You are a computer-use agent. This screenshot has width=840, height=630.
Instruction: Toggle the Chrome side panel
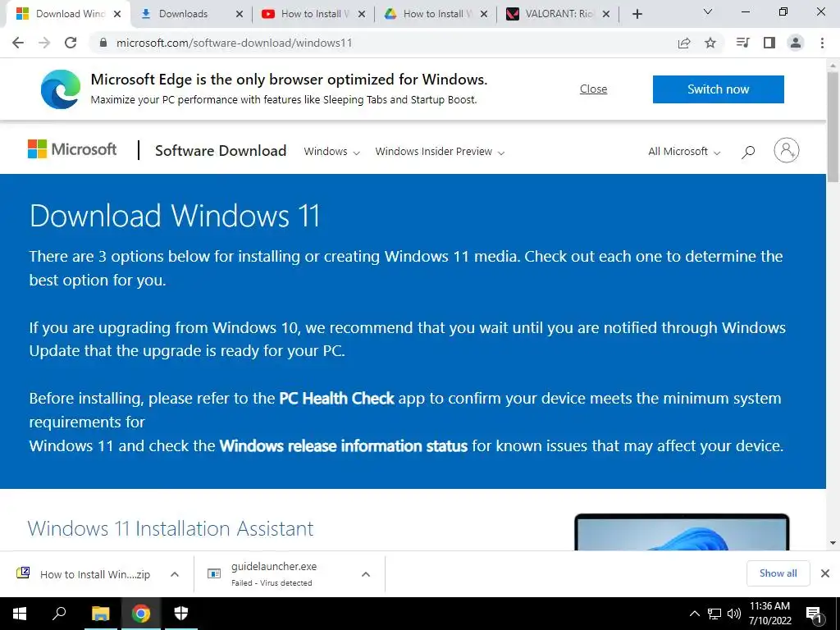click(769, 43)
